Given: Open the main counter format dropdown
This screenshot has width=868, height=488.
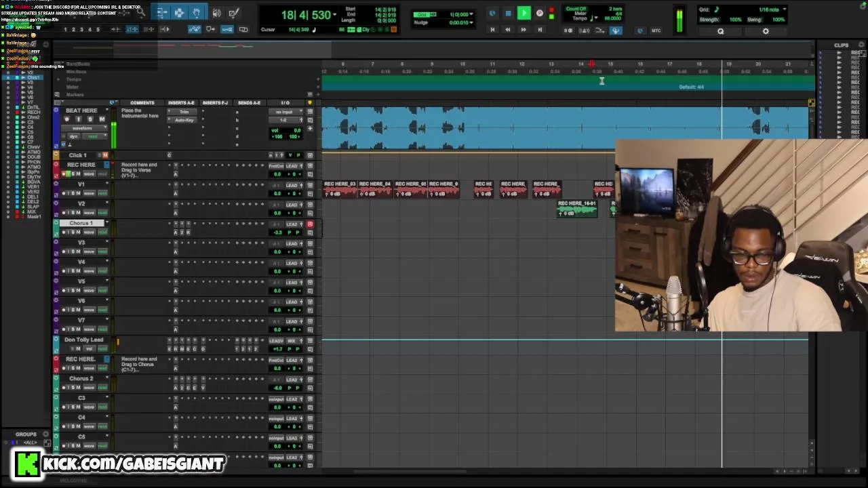Looking at the screenshot, I should point(334,14).
